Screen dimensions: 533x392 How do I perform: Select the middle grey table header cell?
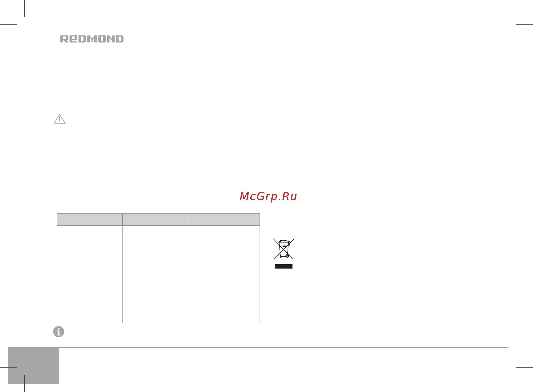click(x=155, y=220)
